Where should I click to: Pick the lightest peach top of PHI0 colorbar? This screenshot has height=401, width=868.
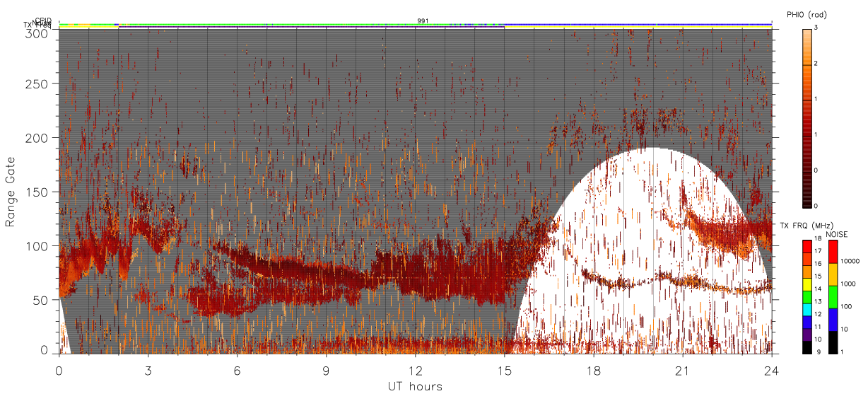click(x=807, y=34)
